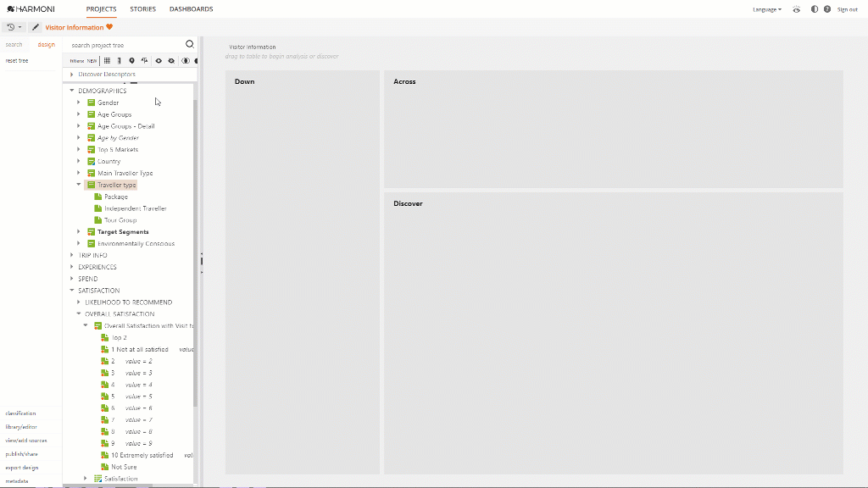Viewport: 868px width, 488px height.
Task: Click the Country variable icon
Action: point(92,161)
